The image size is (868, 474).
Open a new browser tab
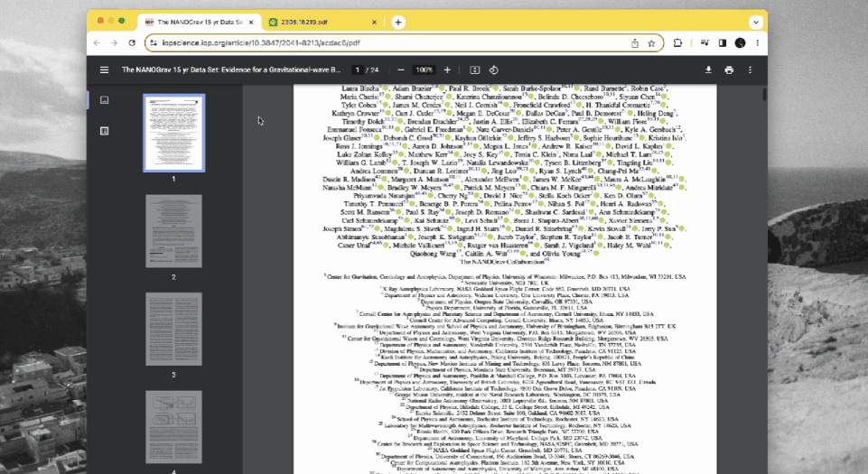398,23
